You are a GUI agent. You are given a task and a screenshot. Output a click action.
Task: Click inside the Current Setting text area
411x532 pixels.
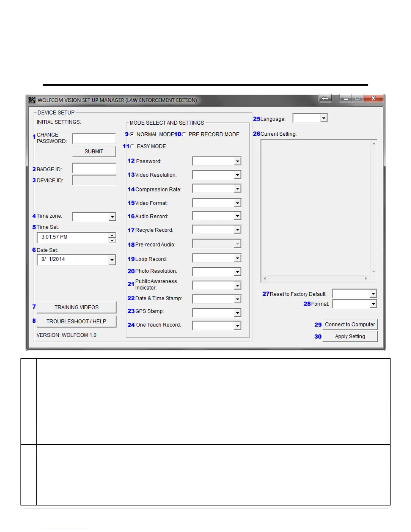pos(316,208)
